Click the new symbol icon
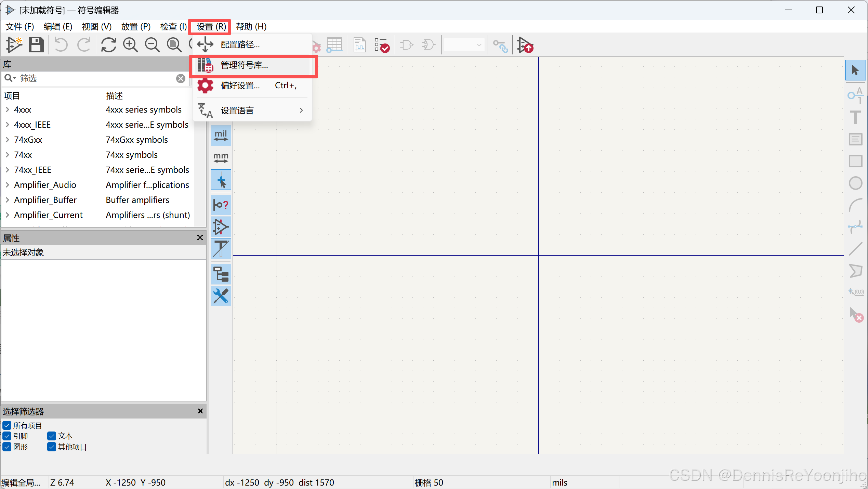 14,45
